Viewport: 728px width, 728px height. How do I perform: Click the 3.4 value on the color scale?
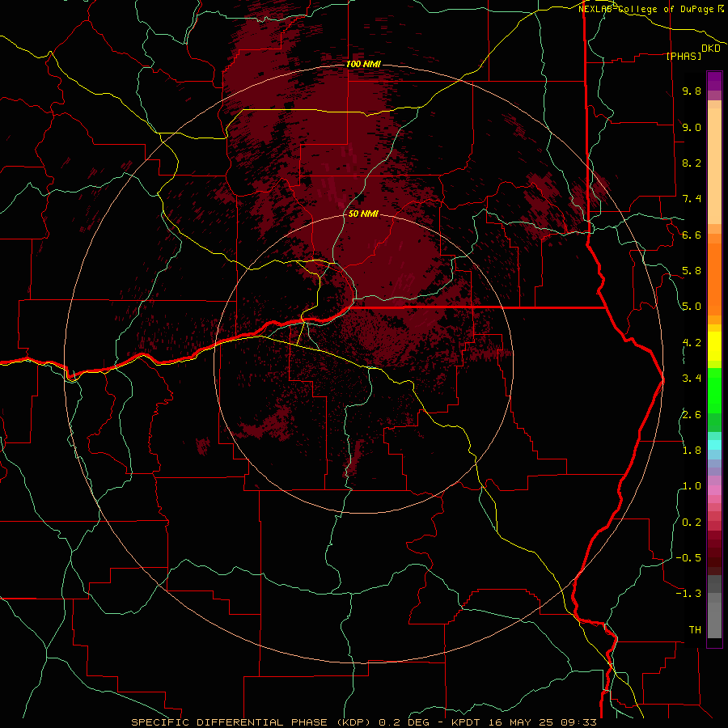pos(692,379)
